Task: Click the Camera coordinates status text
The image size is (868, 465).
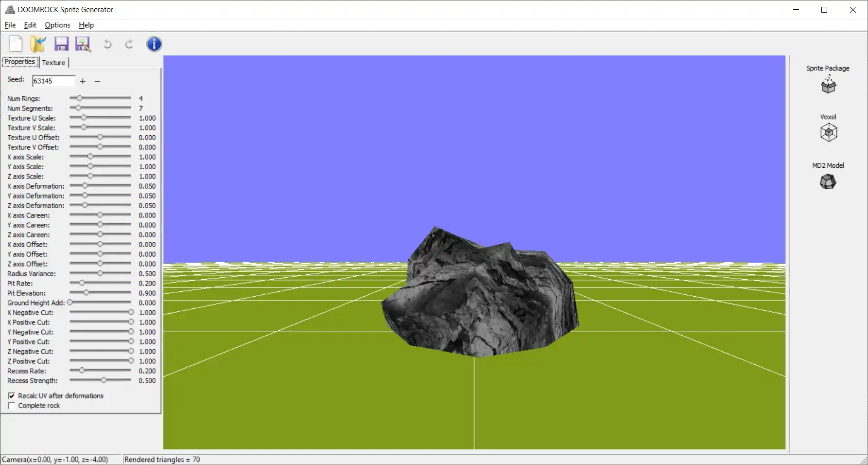Action: (x=55, y=460)
